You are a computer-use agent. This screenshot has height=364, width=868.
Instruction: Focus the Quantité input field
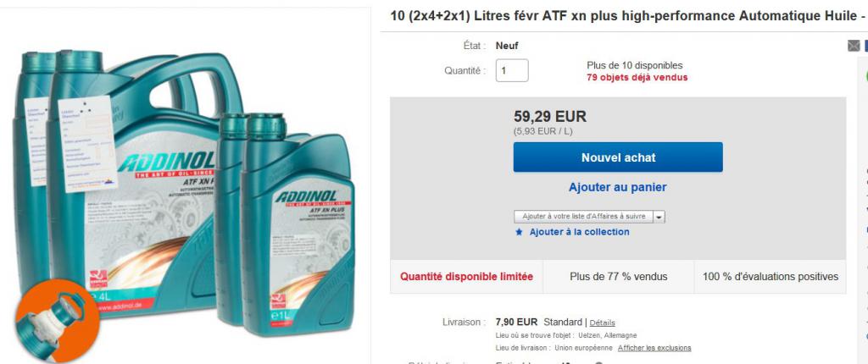pyautogui.click(x=512, y=70)
